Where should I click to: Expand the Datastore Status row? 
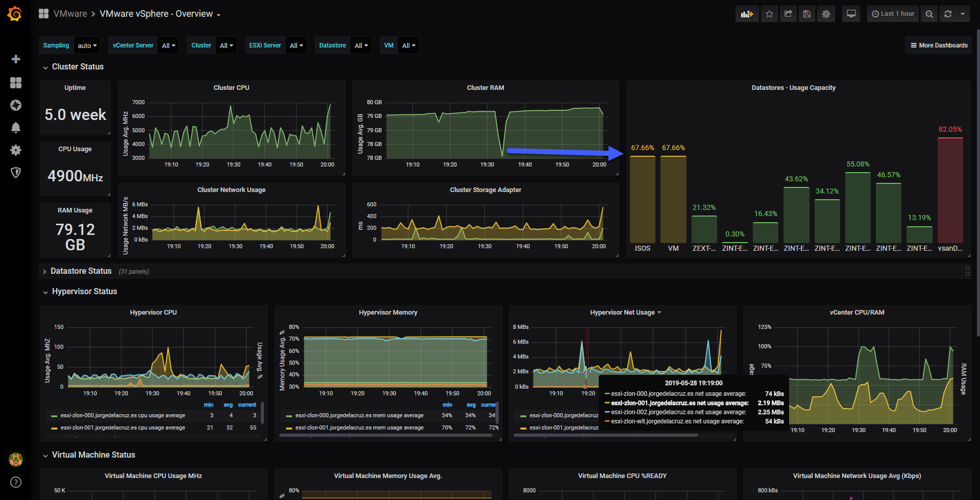click(x=81, y=271)
